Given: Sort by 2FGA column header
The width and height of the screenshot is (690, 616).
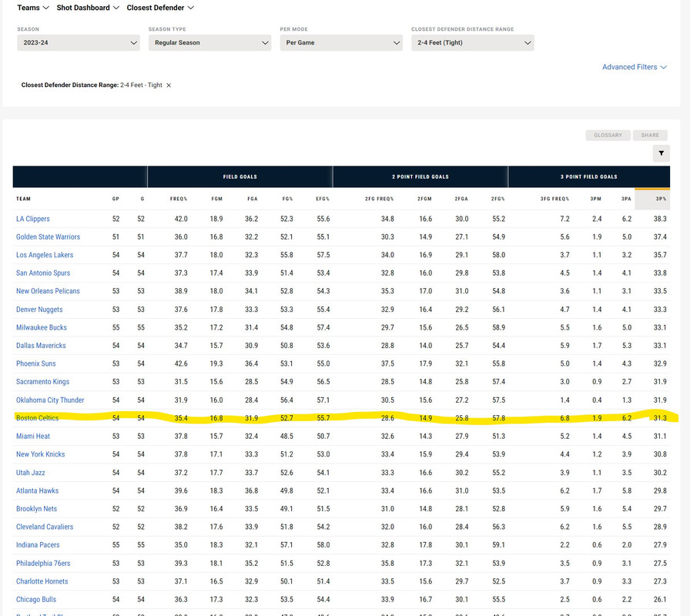Looking at the screenshot, I should [461, 199].
